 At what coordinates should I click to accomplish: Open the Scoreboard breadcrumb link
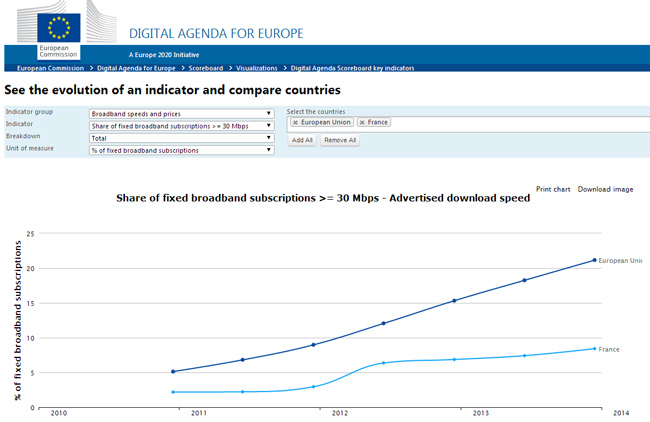[x=206, y=68]
